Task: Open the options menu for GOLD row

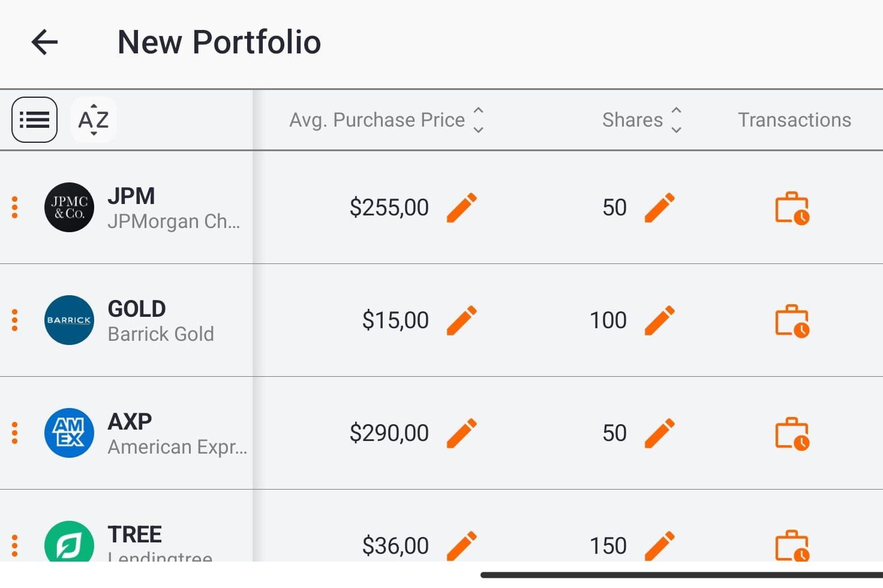Action: point(14,320)
